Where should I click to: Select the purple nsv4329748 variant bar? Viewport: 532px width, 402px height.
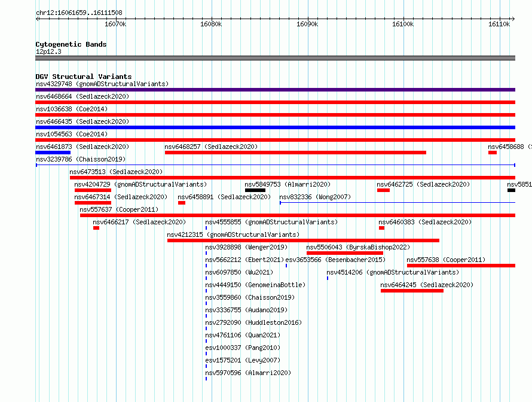coord(275,90)
